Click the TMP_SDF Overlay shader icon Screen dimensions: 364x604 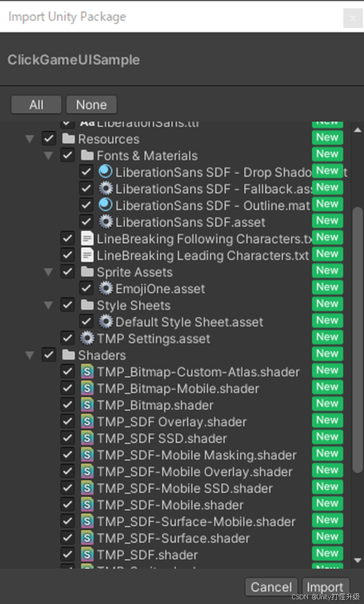tap(87, 421)
